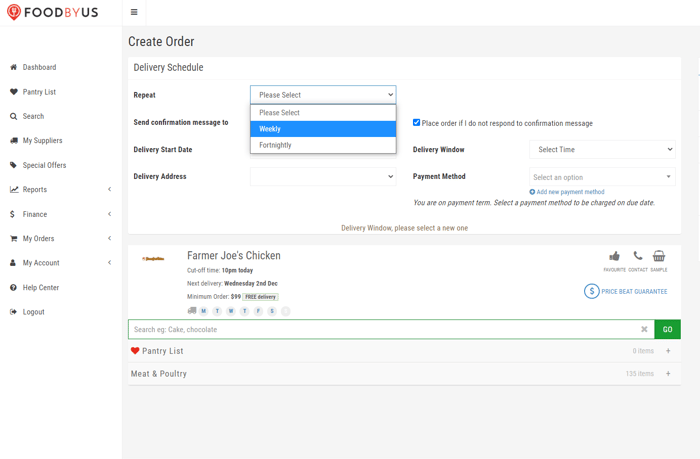700x459 pixels.
Task: Click the Special Offers tag icon
Action: 13,165
